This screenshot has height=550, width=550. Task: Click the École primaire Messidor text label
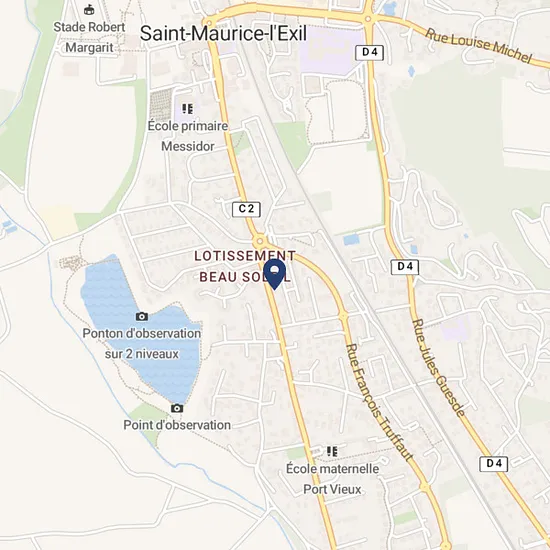point(188,136)
